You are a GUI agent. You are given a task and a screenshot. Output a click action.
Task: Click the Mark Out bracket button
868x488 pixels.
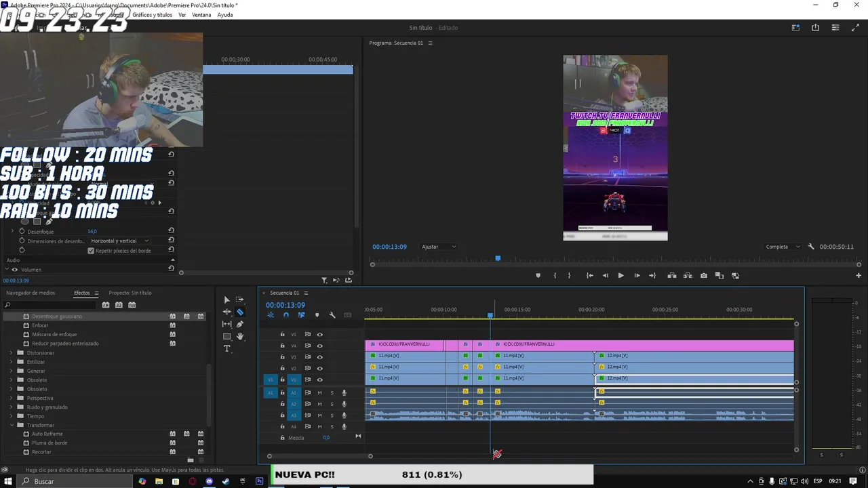click(569, 276)
